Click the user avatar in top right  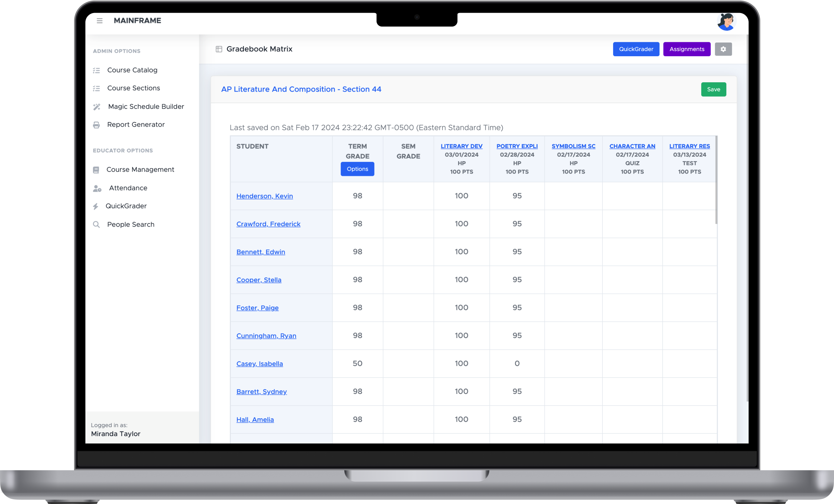[x=726, y=22]
